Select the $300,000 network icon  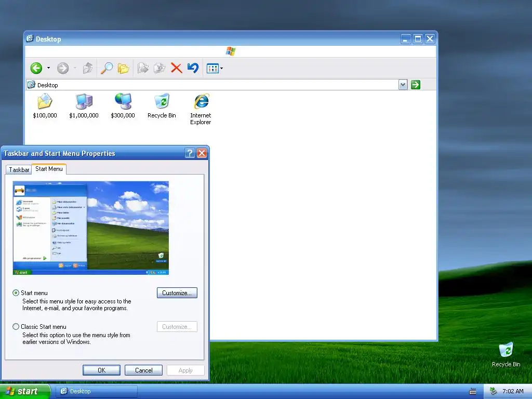[123, 106]
